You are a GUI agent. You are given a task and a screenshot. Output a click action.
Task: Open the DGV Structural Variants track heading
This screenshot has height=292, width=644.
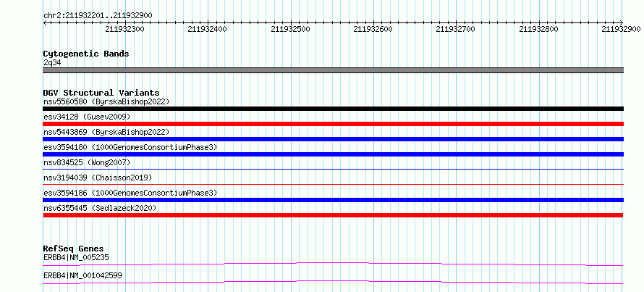(101, 93)
